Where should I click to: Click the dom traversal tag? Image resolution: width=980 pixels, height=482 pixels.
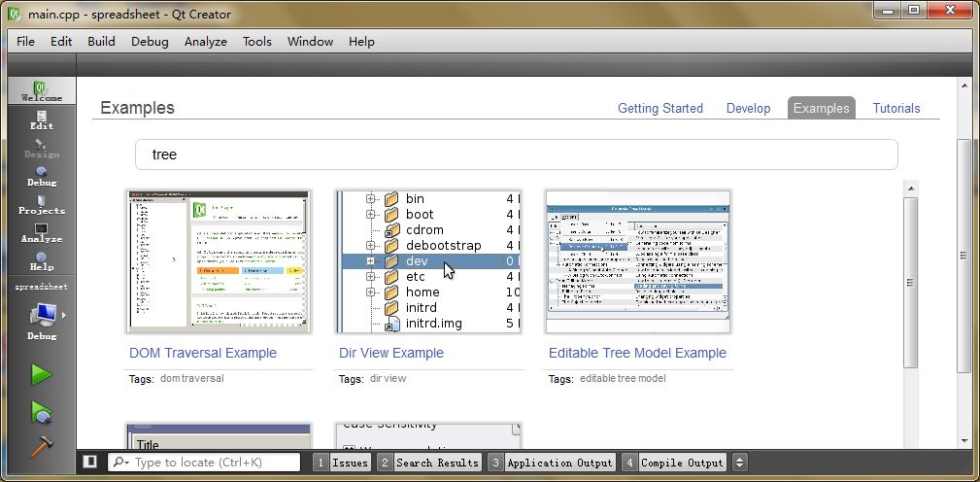point(192,378)
